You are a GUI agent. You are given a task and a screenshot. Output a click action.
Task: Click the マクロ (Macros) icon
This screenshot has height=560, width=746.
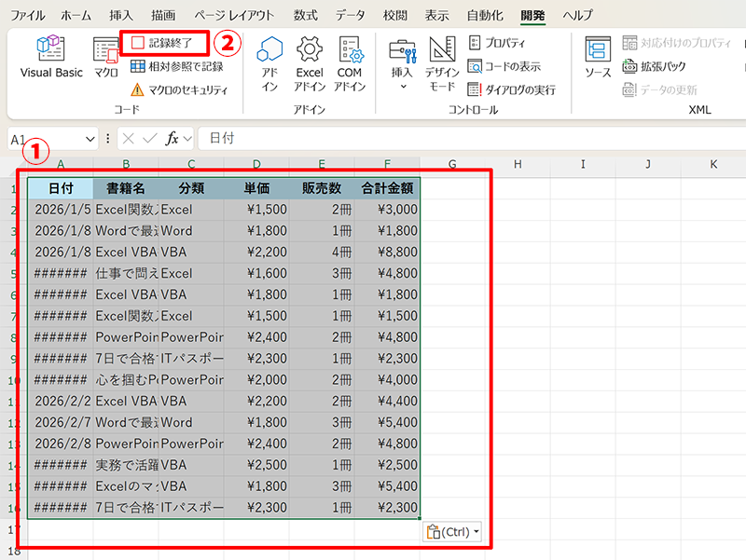(105, 58)
